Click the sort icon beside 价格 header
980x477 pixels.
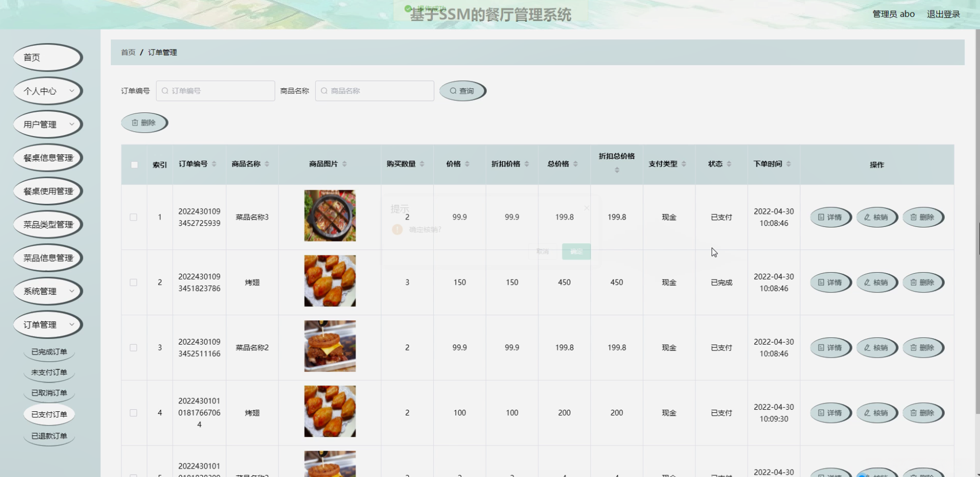pos(467,164)
